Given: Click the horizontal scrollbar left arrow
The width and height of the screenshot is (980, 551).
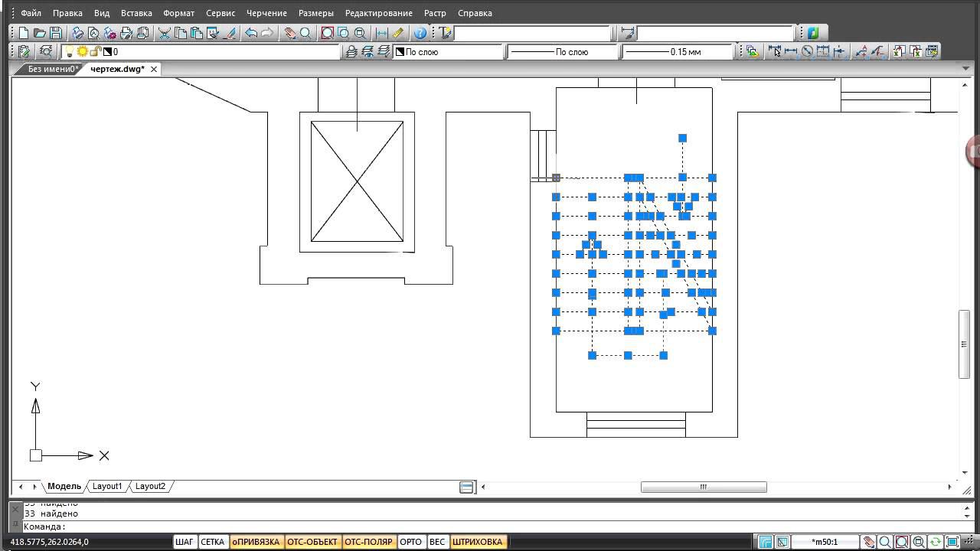Looking at the screenshot, I should [x=482, y=487].
